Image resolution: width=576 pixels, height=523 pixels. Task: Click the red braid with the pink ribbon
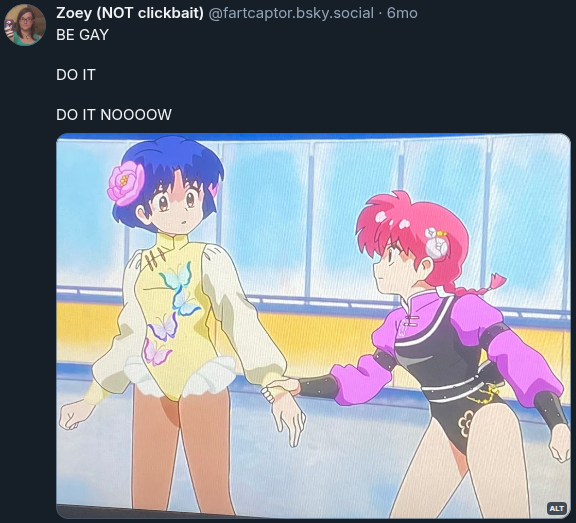click(478, 286)
